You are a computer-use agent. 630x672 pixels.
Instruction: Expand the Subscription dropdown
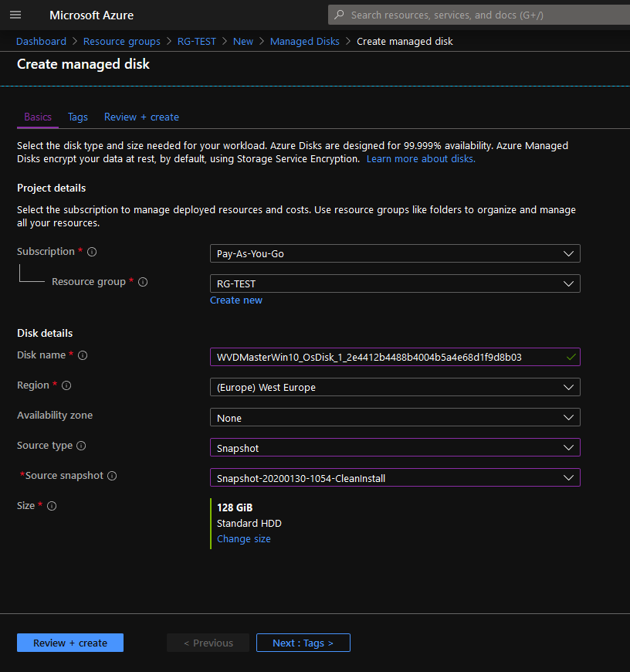395,253
